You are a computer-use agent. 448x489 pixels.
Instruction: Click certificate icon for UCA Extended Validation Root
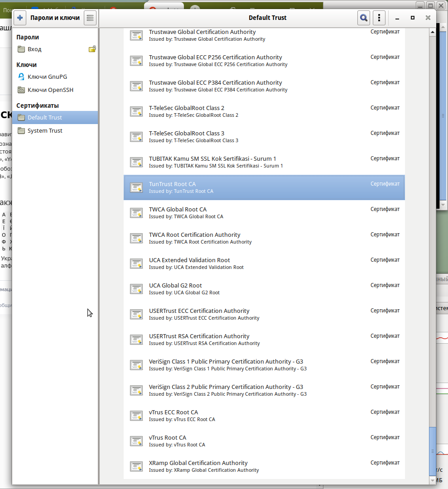(x=136, y=264)
